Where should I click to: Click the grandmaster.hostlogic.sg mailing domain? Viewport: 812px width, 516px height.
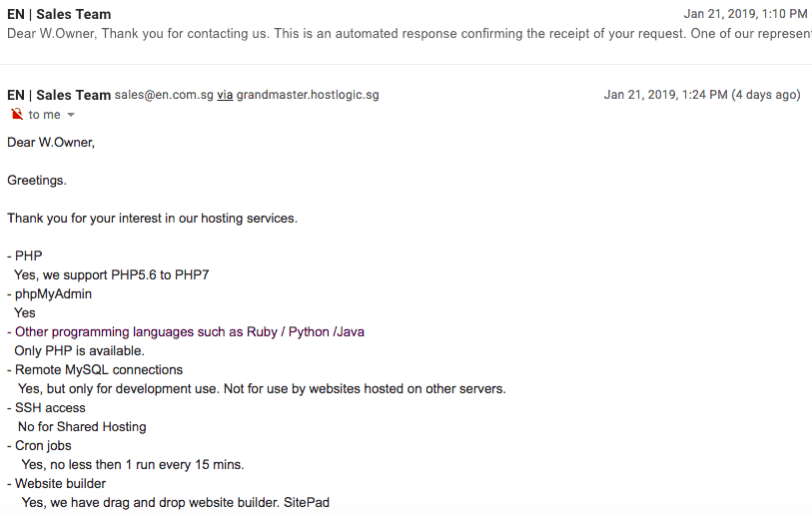[308, 95]
